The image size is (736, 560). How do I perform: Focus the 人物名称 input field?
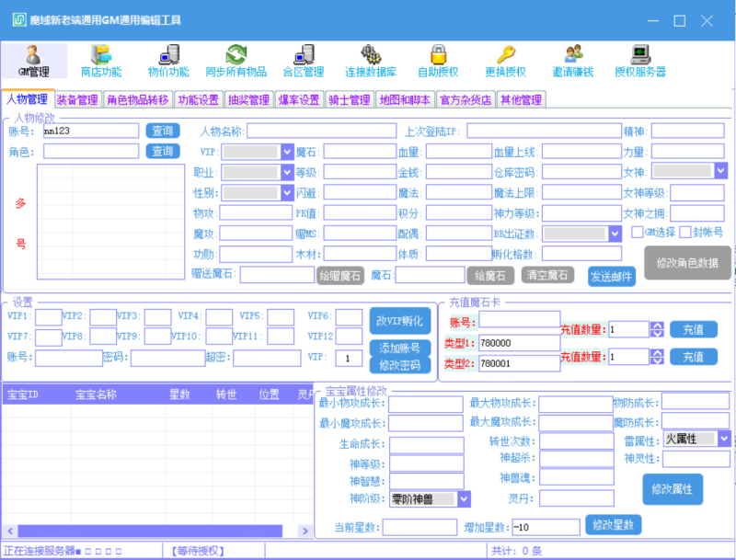321,131
